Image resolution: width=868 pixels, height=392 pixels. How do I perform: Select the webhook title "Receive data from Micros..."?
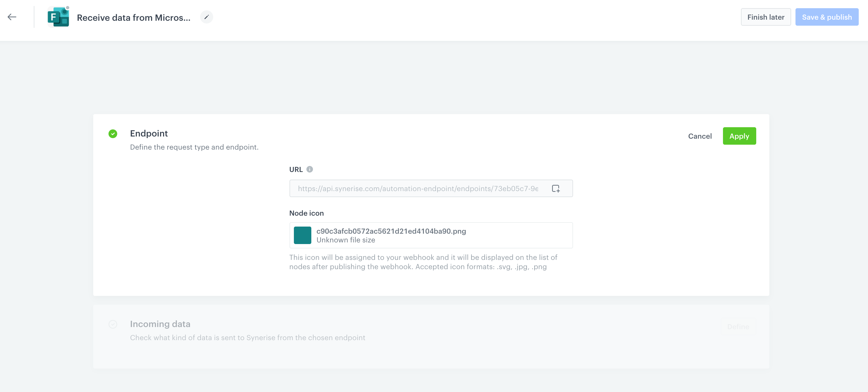tap(133, 17)
